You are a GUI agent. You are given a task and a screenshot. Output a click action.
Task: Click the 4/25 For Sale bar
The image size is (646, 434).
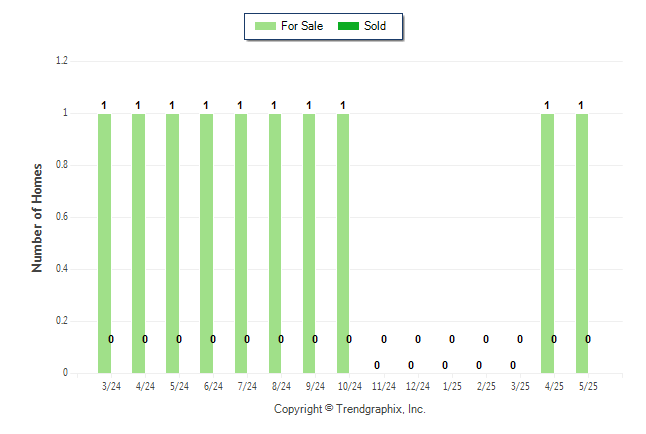tap(548, 244)
